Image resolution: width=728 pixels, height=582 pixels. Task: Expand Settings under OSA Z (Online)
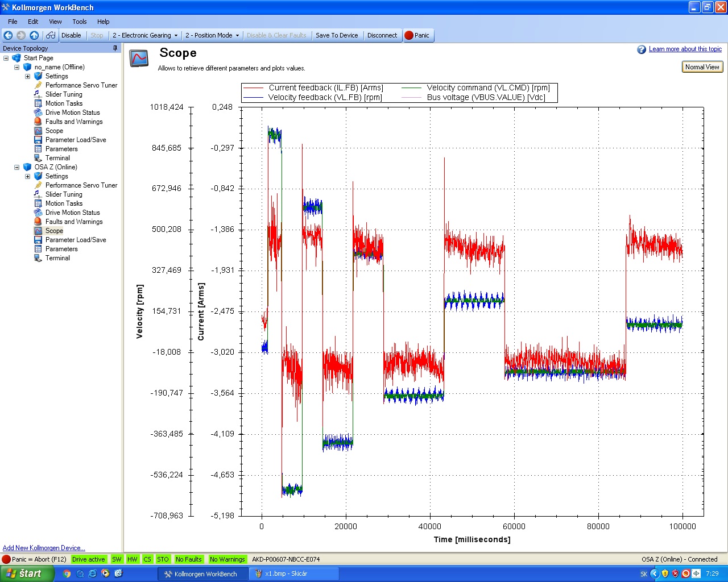coord(27,176)
